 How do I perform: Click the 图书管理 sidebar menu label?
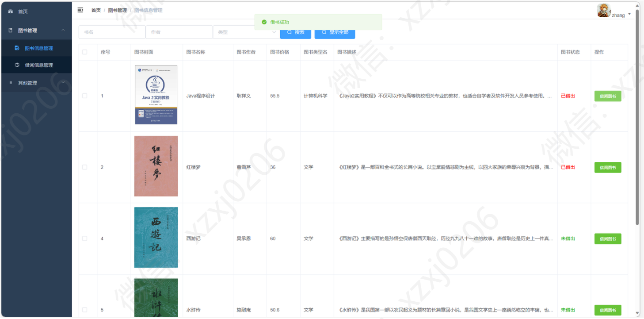(x=27, y=31)
